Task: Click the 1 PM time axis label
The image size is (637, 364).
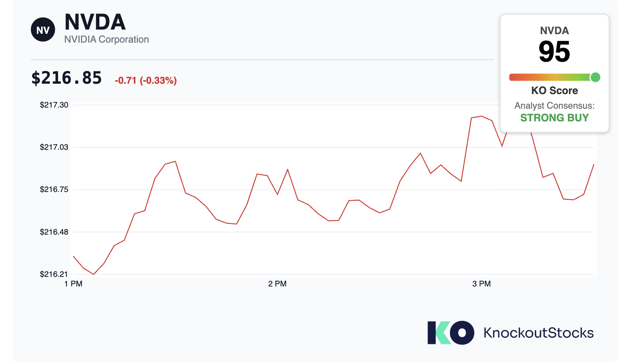Action: [x=73, y=284]
